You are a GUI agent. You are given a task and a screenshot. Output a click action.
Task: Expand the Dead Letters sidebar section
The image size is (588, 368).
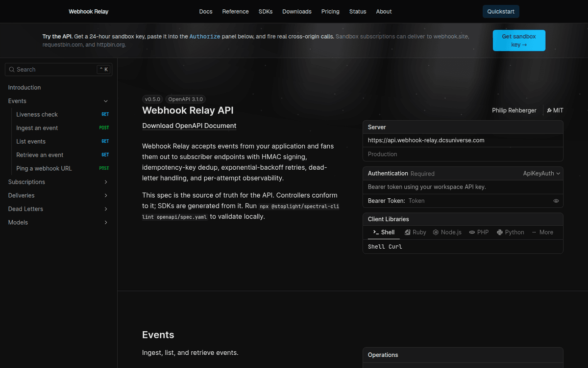point(106,209)
